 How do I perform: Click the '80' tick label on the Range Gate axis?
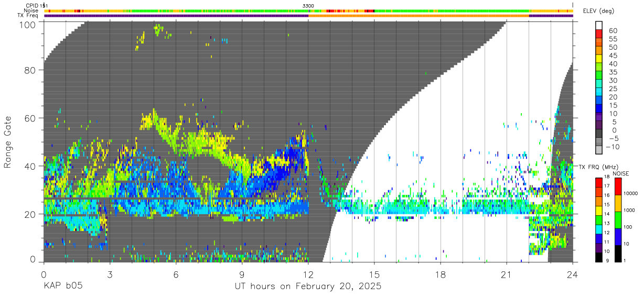tap(30, 70)
